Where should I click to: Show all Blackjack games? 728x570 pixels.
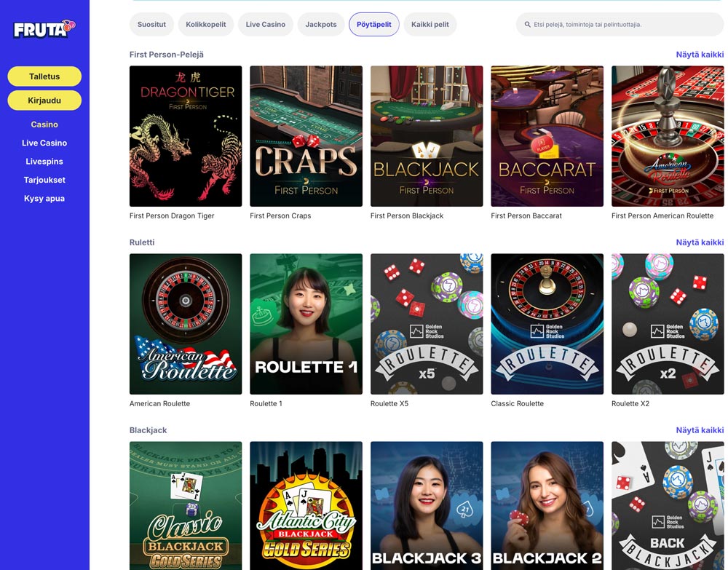point(700,430)
